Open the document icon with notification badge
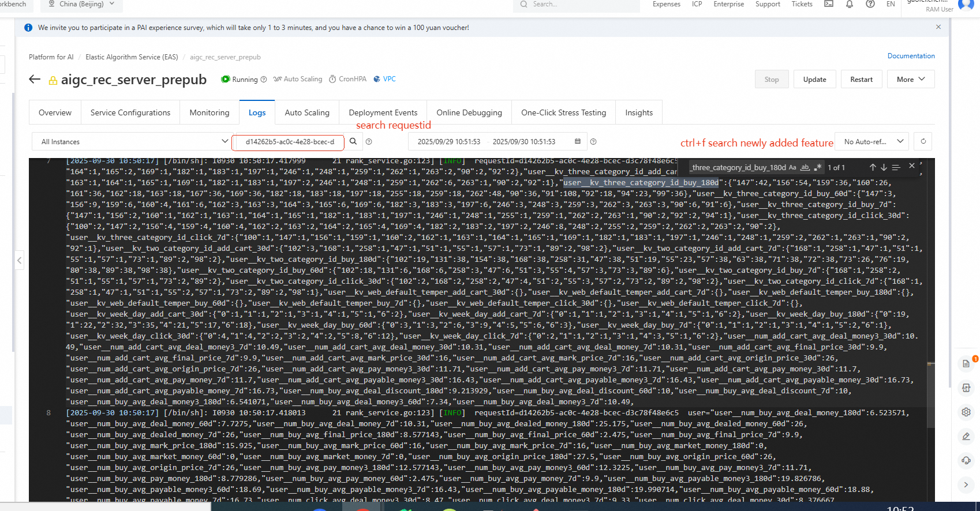Viewport: 980px width, 511px height. 966,363
